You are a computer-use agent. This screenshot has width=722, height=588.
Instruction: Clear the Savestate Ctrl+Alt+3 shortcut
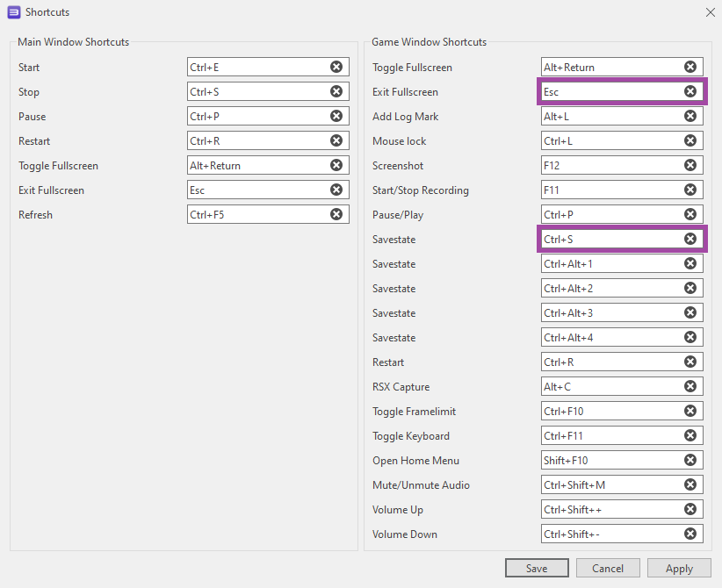690,313
